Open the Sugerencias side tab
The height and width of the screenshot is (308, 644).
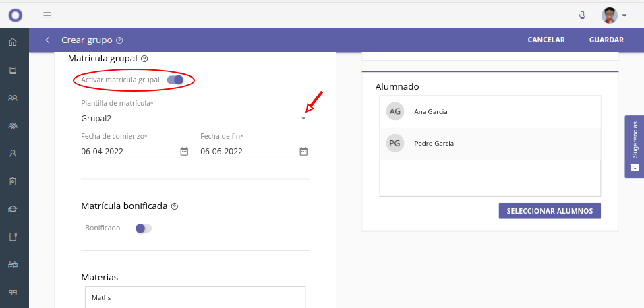coord(634,146)
